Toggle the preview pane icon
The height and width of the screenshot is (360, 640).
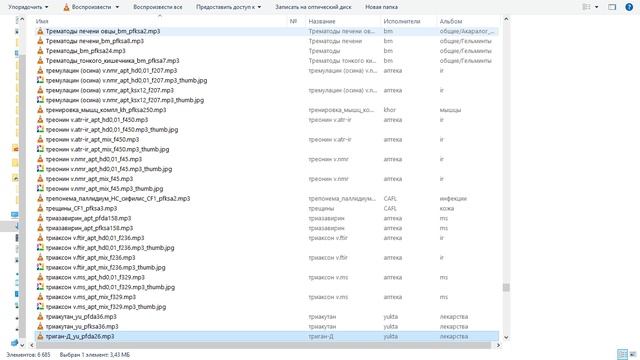tap(612, 7)
